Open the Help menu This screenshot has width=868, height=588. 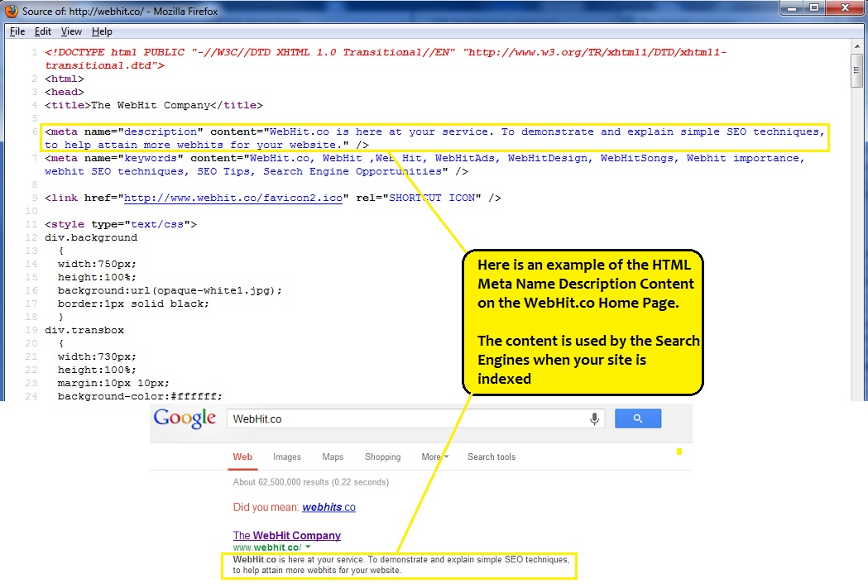pyautogui.click(x=102, y=31)
